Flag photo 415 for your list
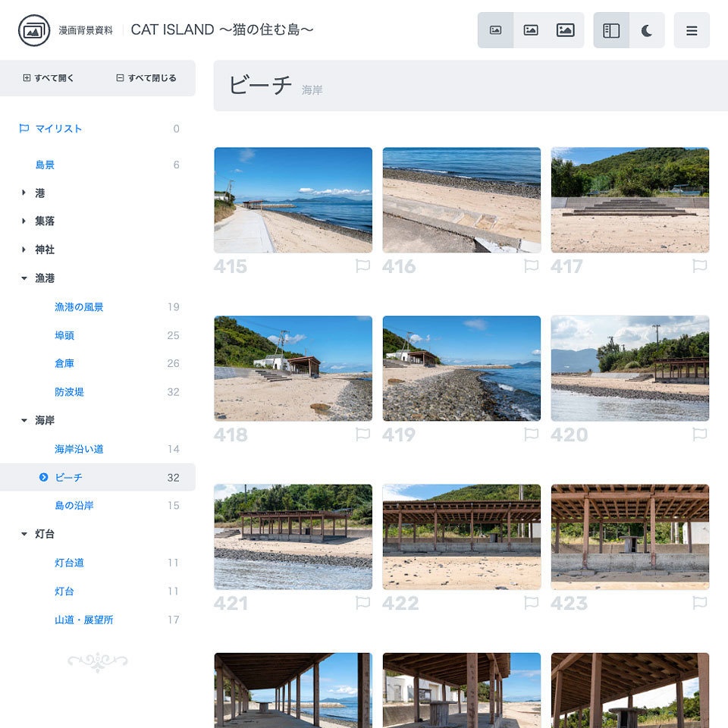 [x=363, y=266]
